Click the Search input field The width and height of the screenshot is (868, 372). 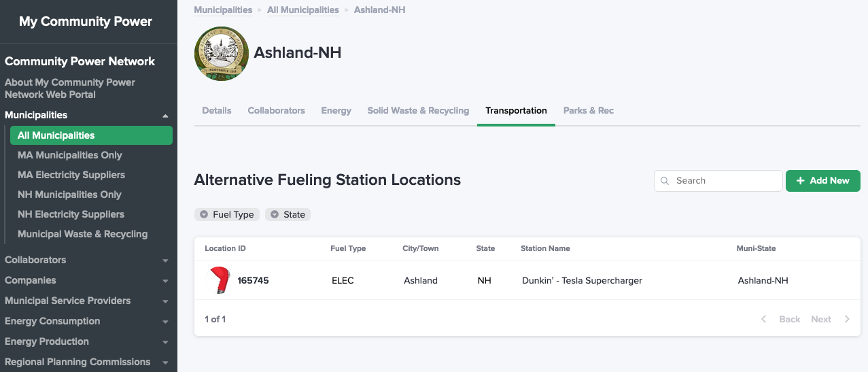(718, 181)
